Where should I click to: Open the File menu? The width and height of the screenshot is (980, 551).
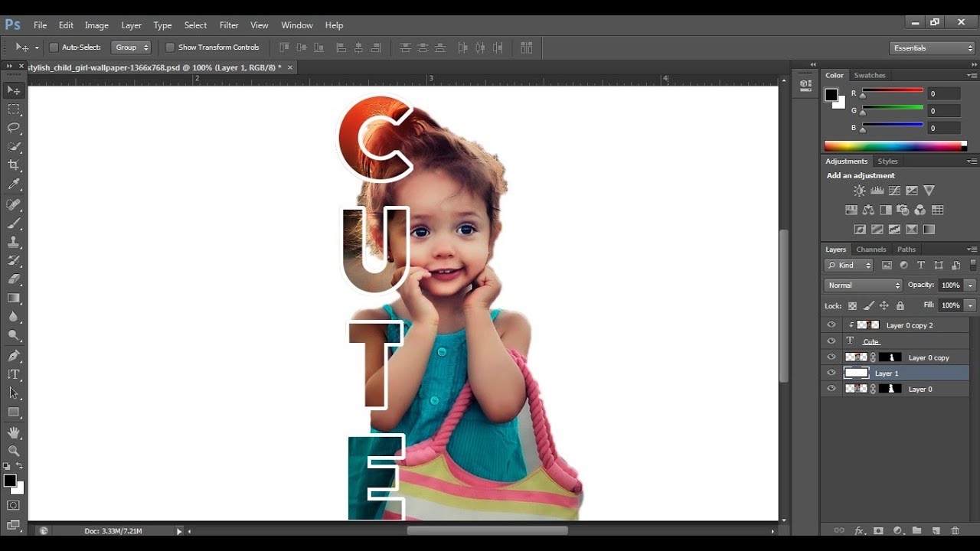[40, 25]
